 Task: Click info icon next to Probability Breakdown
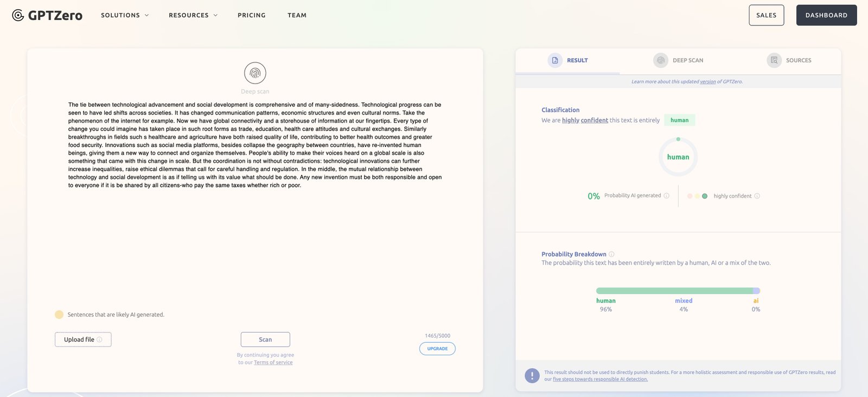[x=611, y=254]
